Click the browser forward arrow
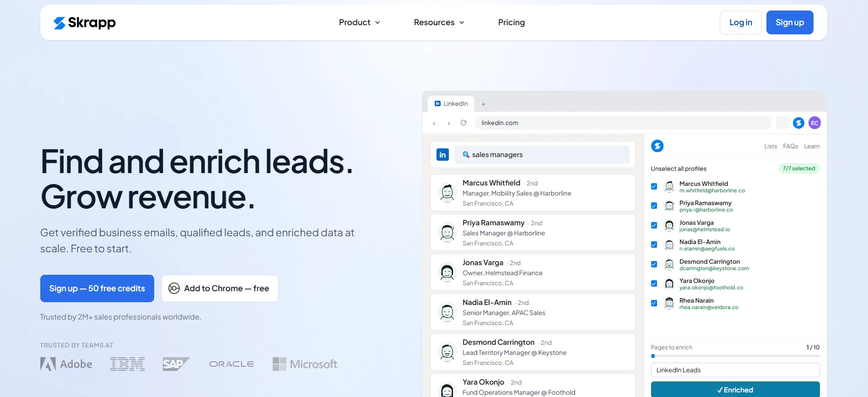Viewport: 868px width, 397px height. pyautogui.click(x=449, y=123)
